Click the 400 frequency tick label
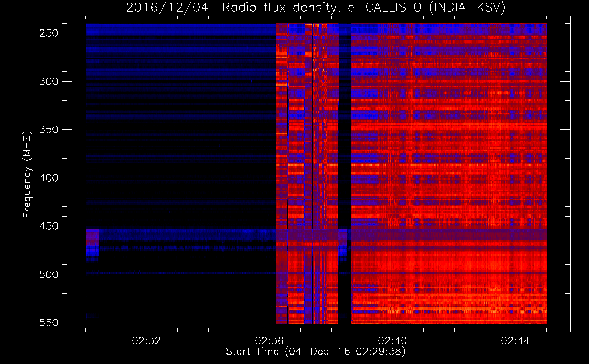This screenshot has width=589, height=364. pyautogui.click(x=49, y=178)
